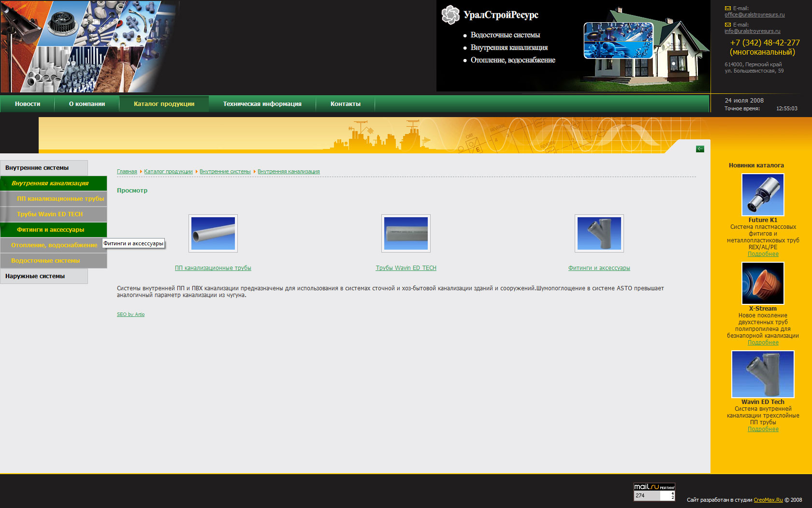This screenshot has height=508, width=812.
Task: Go to Техническая информация section
Action: pos(262,104)
